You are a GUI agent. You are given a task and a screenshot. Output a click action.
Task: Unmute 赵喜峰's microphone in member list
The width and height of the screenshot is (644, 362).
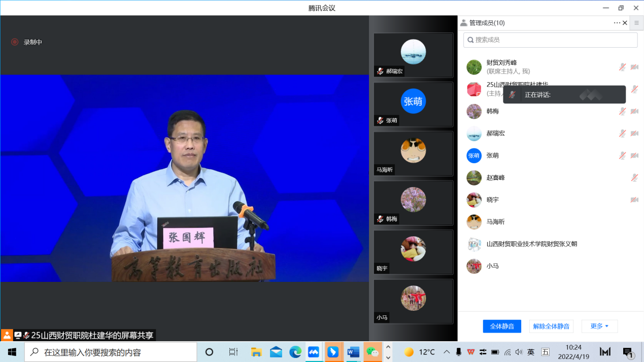pyautogui.click(x=634, y=177)
